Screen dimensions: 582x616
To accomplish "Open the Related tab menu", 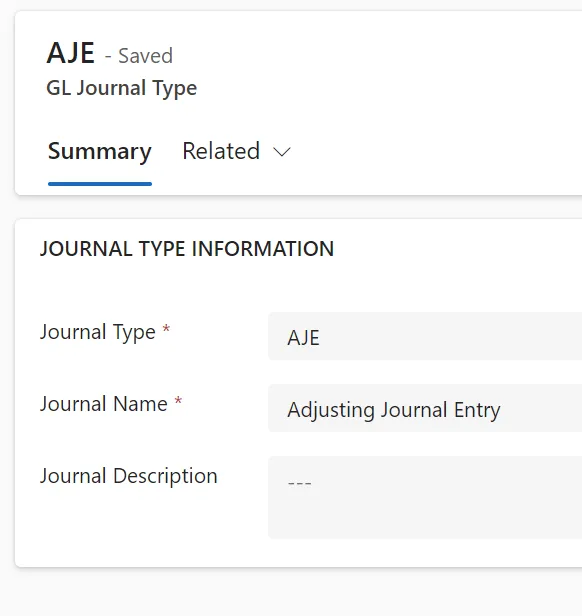I will click(x=236, y=151).
